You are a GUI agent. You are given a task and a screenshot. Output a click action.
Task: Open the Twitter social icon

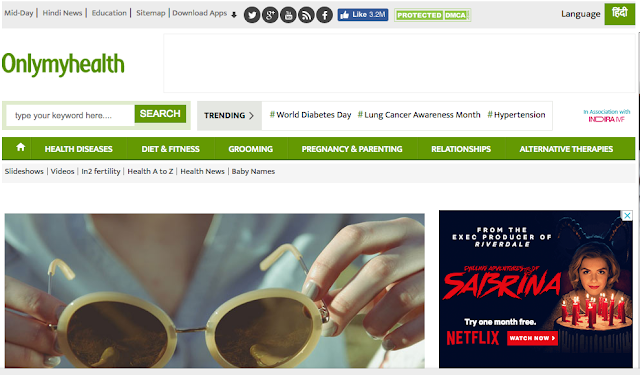tap(252, 15)
